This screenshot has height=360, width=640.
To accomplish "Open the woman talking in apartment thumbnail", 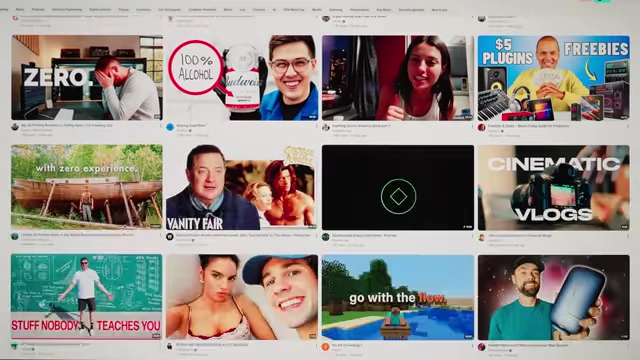I will [x=398, y=78].
